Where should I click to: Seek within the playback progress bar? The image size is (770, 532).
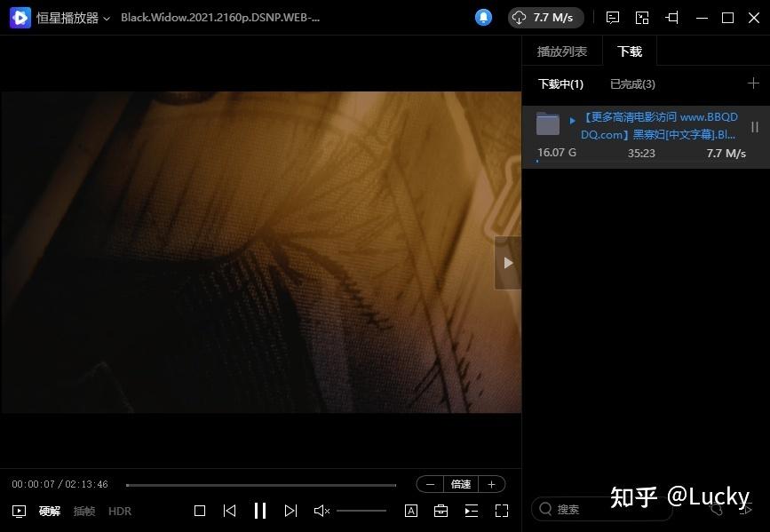(261, 485)
